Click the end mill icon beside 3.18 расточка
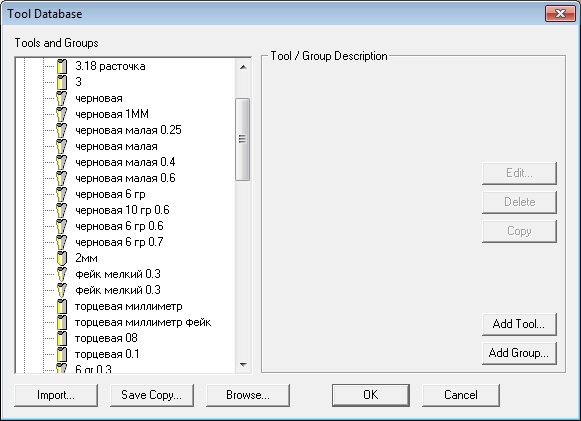Image resolution: width=581 pixels, height=421 pixels. (x=62, y=66)
